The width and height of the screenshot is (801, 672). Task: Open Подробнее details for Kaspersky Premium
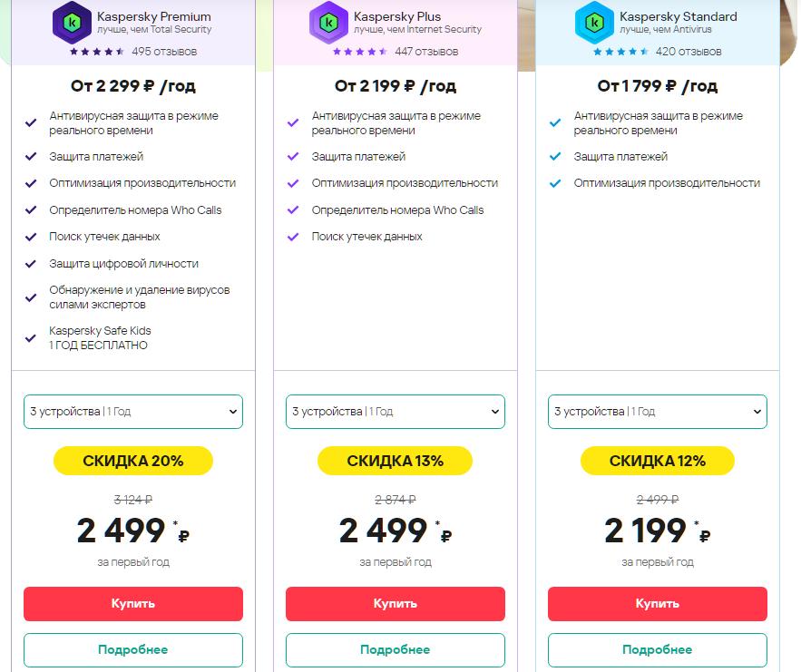(x=133, y=649)
